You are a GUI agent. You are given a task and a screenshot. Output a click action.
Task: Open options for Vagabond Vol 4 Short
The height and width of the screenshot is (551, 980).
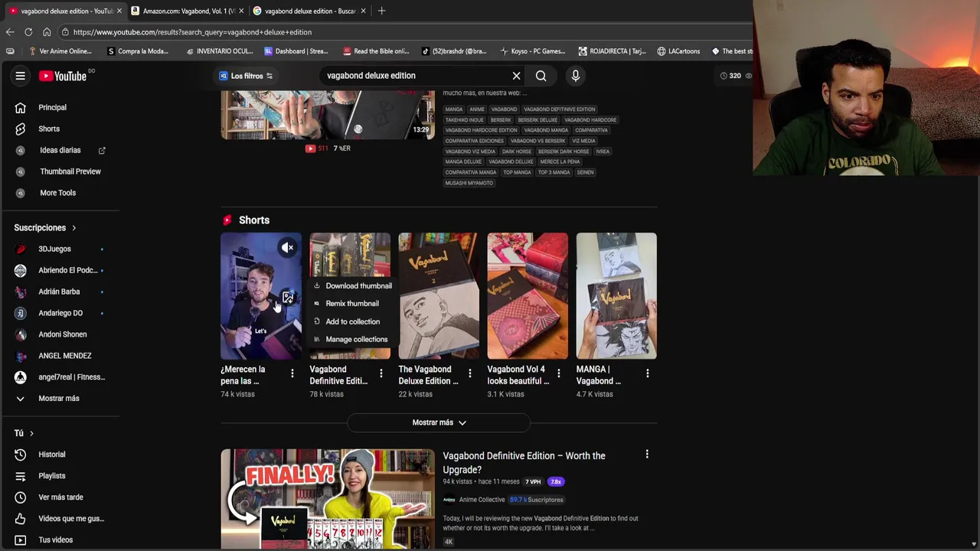coord(558,373)
